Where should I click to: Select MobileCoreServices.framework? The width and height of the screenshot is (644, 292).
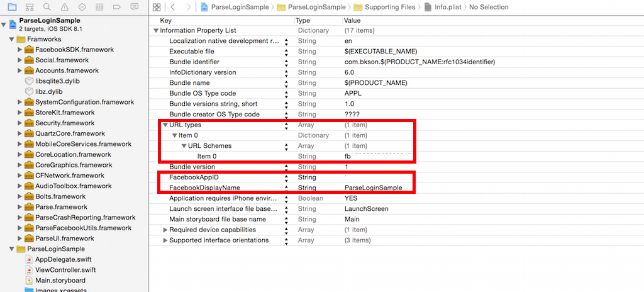click(84, 144)
